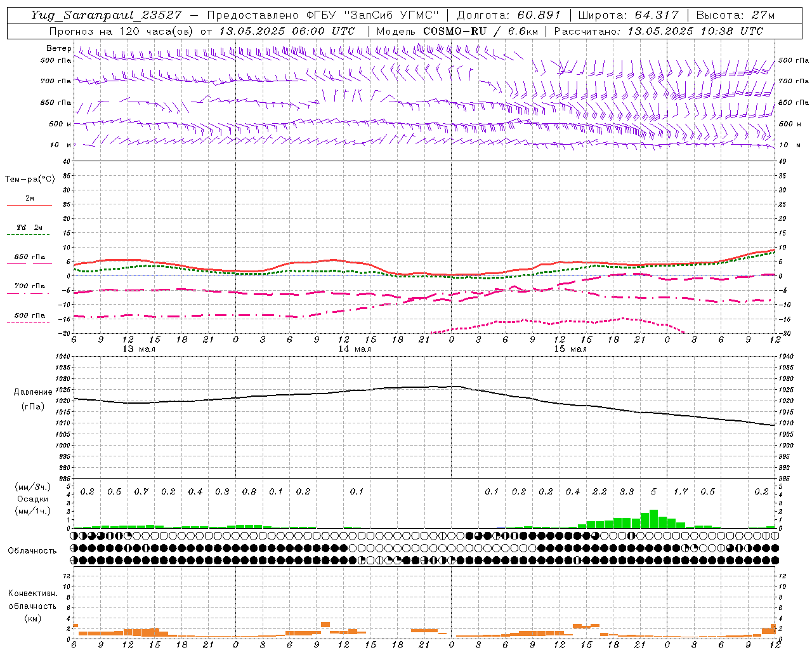Click the green dashed sample under Td 2м legend
This screenshot has height=650, width=812.
click(29, 235)
